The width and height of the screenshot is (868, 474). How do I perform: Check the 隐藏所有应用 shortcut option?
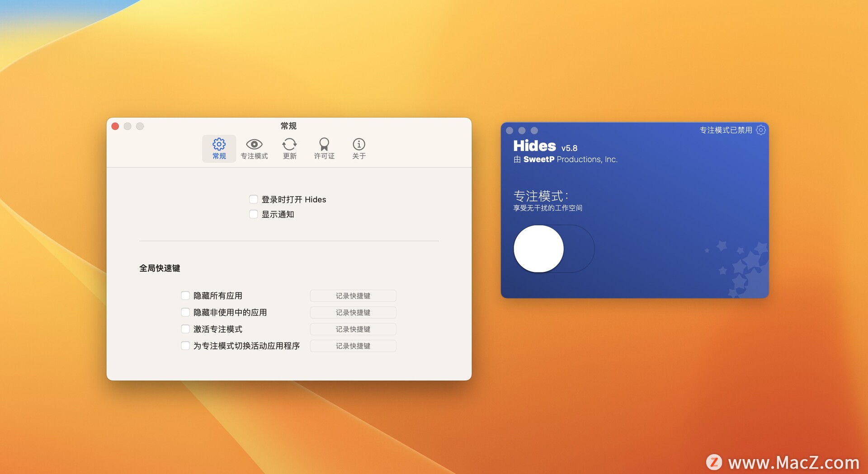[185, 296]
